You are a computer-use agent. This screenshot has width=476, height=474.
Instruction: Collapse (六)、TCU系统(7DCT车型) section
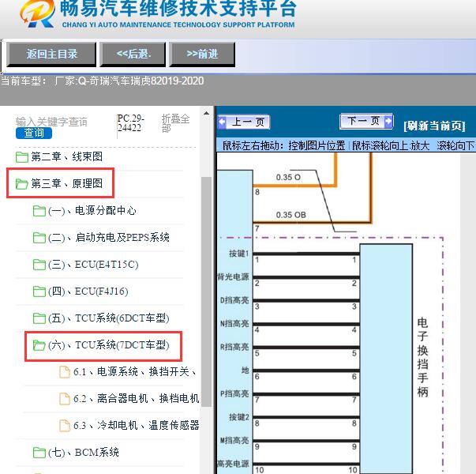[109, 345]
